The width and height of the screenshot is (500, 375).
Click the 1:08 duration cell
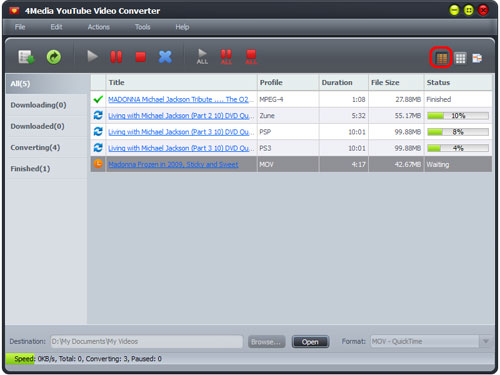coord(344,99)
